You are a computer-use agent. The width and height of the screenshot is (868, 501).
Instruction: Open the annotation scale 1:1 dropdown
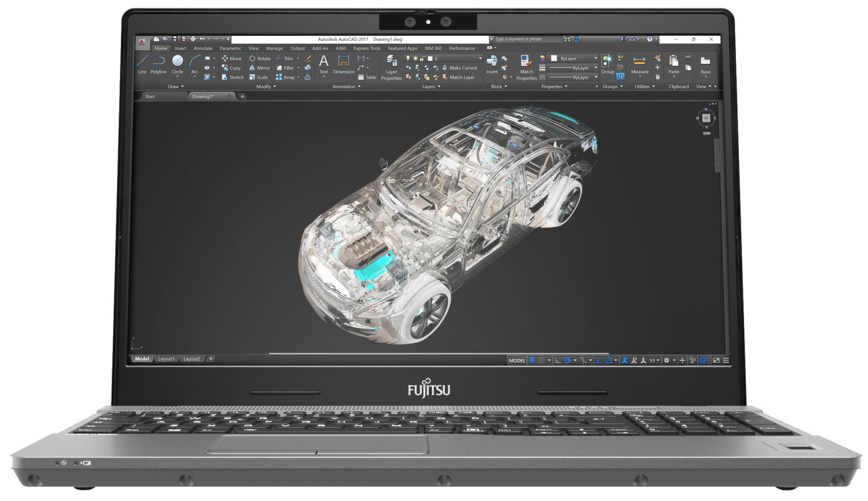pyautogui.click(x=654, y=360)
